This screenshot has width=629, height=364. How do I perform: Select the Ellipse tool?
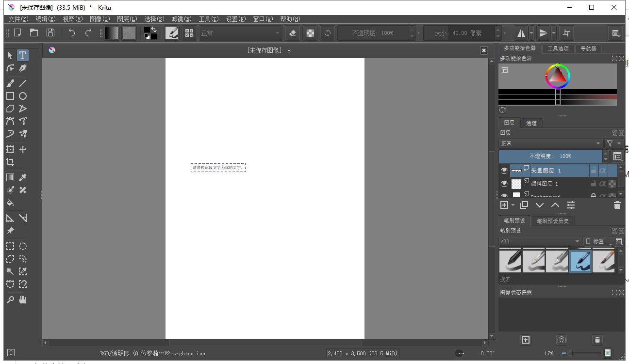(x=23, y=96)
